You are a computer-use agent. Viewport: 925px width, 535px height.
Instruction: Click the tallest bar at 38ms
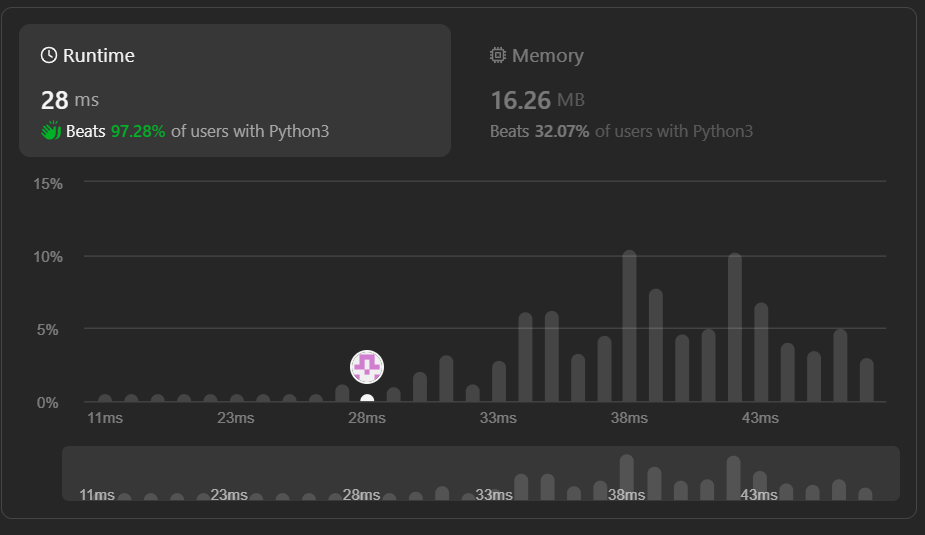tap(629, 326)
